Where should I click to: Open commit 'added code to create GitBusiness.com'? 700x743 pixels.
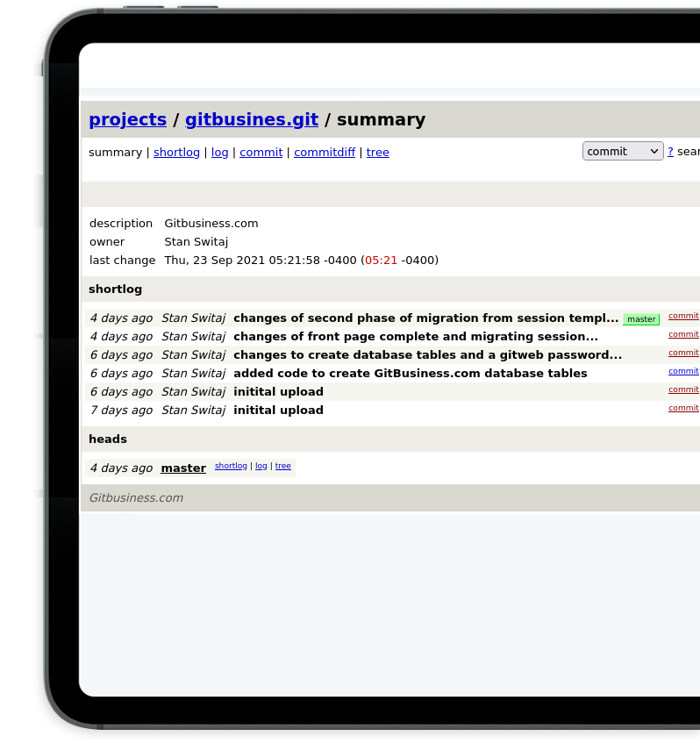410,374
